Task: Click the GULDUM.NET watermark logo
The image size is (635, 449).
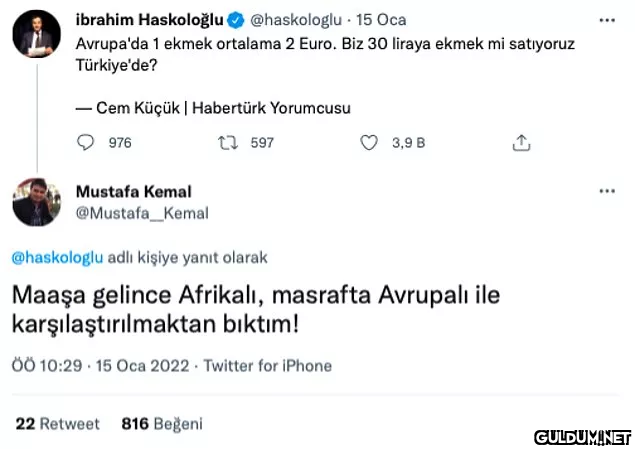Action: (582, 437)
